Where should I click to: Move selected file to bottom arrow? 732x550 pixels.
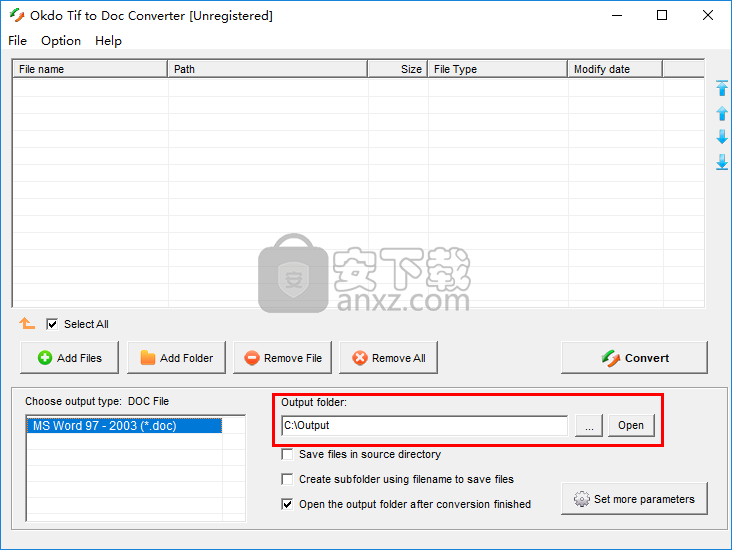(722, 162)
